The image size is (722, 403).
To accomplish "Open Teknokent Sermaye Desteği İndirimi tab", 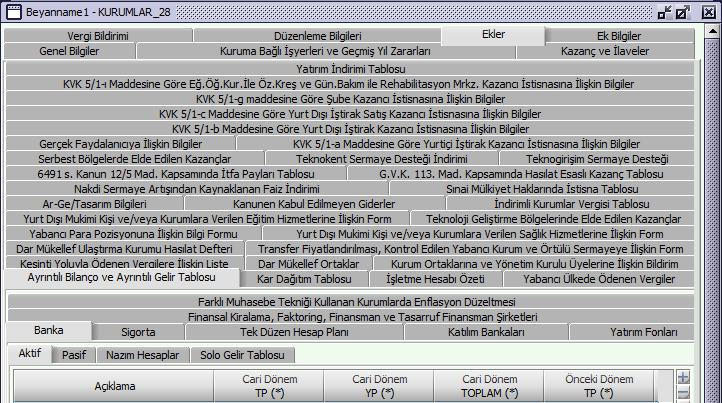I will pos(382,159).
